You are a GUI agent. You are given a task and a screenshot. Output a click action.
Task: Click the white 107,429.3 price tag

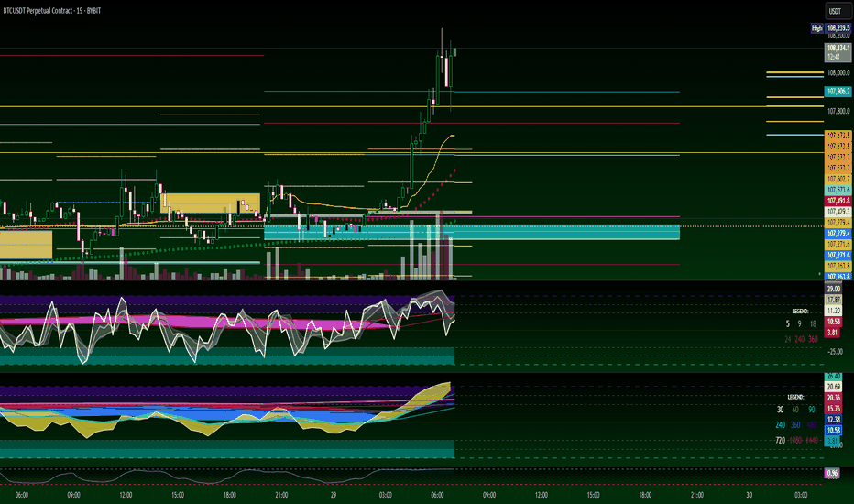838,212
